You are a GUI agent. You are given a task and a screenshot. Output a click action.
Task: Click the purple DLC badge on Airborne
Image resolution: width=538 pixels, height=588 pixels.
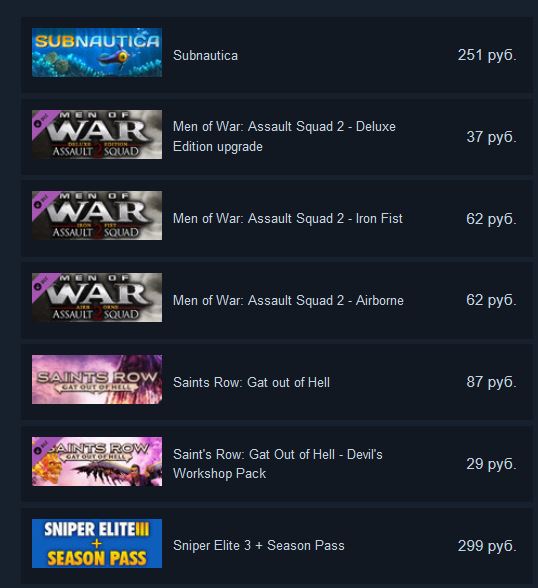tap(41, 283)
